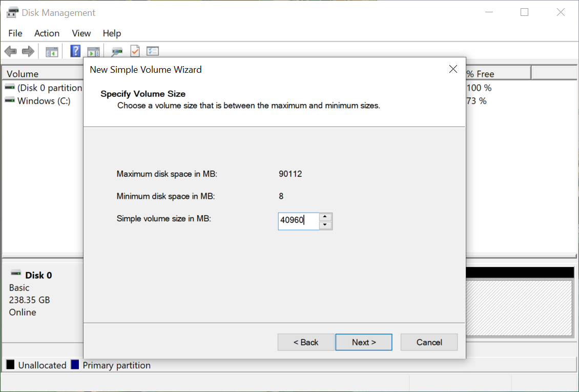Click the Volume column header
Screen dimensions: 579x392
tap(43, 73)
